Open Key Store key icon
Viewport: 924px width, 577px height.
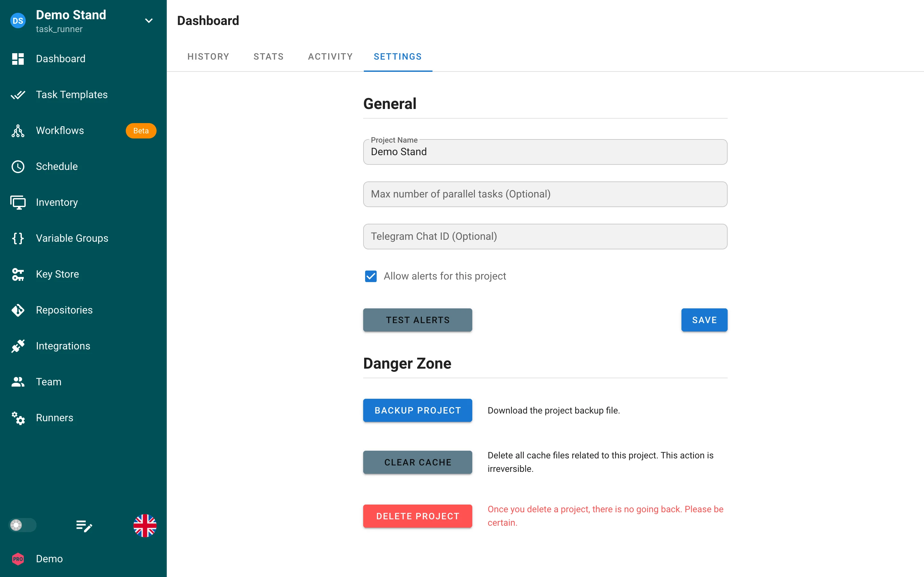click(x=18, y=274)
